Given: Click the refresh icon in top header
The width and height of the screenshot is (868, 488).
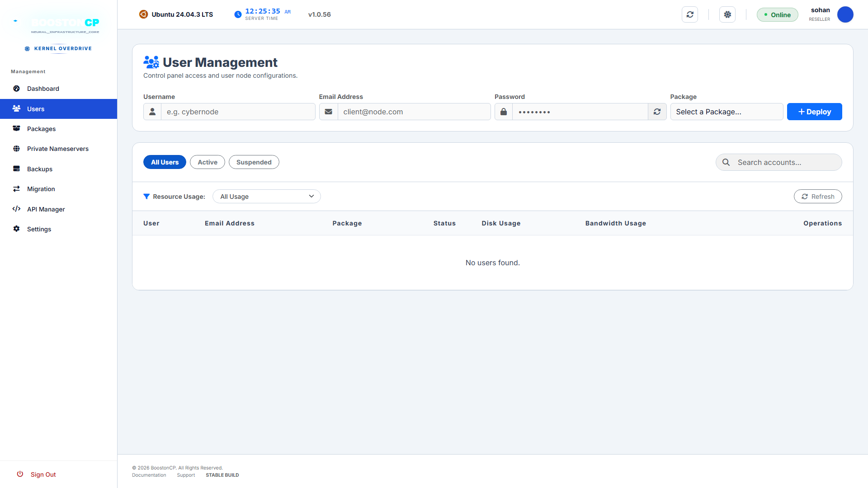Looking at the screenshot, I should pyautogui.click(x=690, y=14).
